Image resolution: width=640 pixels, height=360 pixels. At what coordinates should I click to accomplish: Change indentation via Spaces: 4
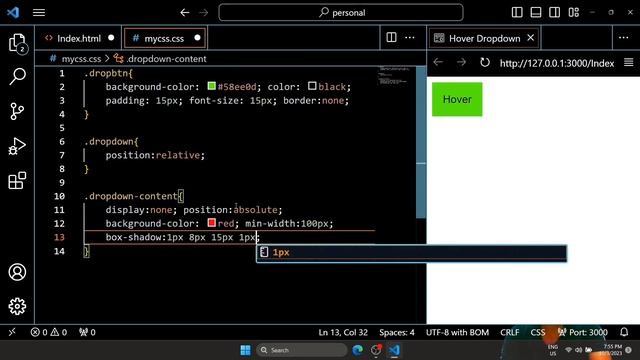click(396, 332)
